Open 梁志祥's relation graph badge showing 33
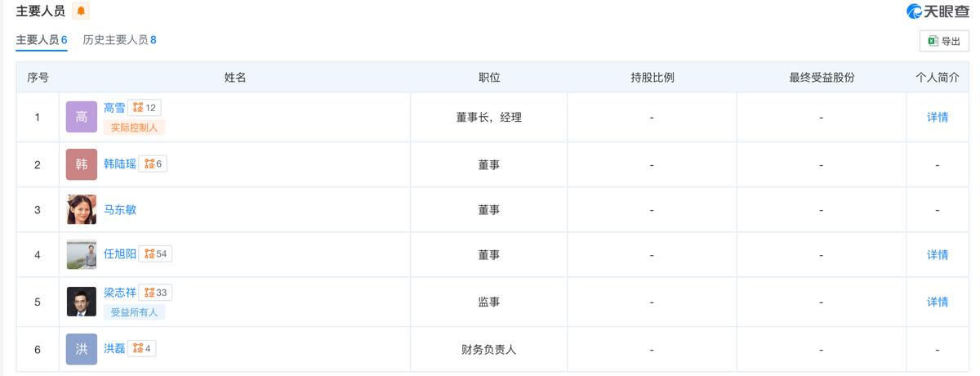The width and height of the screenshot is (980, 376). 155,293
